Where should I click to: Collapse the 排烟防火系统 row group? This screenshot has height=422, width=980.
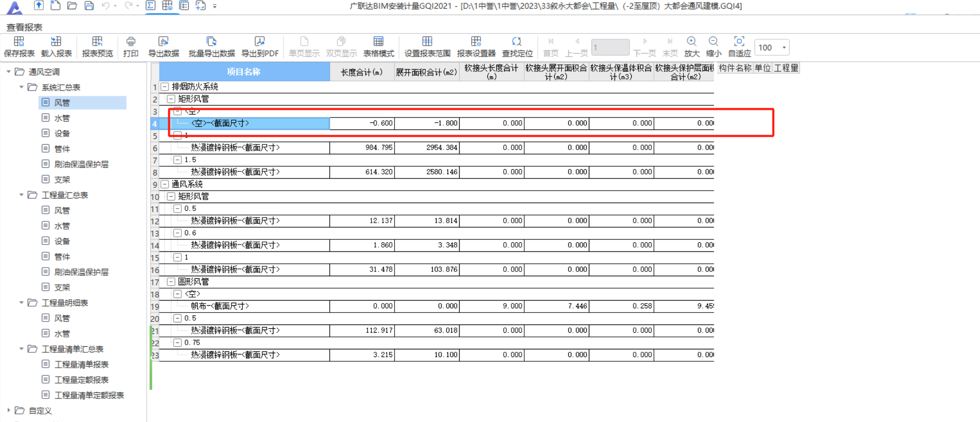coord(165,87)
